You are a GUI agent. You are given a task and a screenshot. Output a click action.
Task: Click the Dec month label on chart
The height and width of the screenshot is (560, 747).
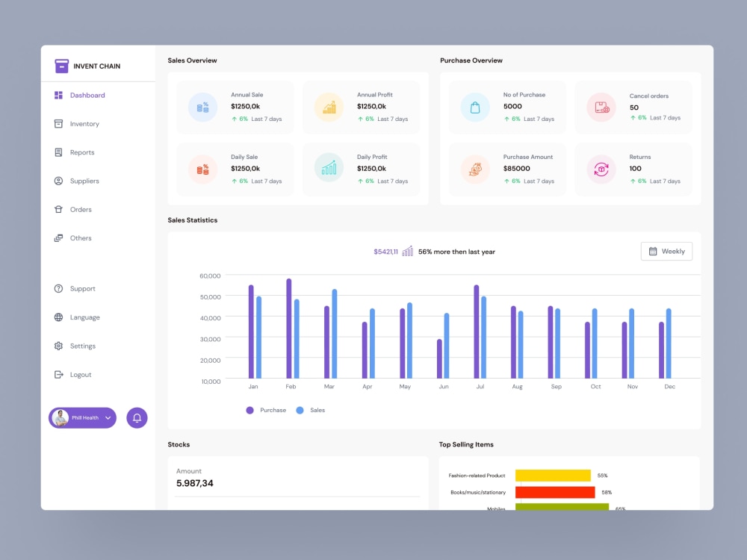(x=669, y=387)
